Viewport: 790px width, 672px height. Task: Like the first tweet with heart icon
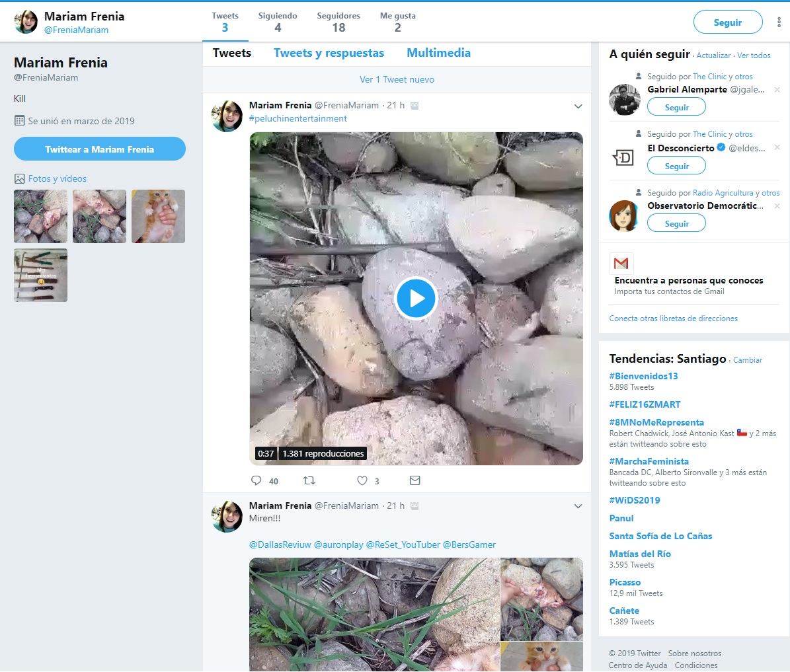coord(362,481)
